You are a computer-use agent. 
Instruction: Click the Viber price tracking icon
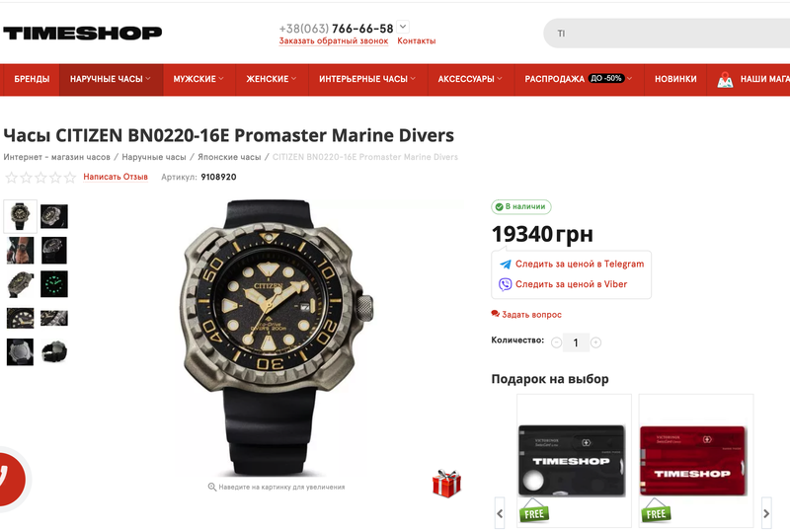505,284
